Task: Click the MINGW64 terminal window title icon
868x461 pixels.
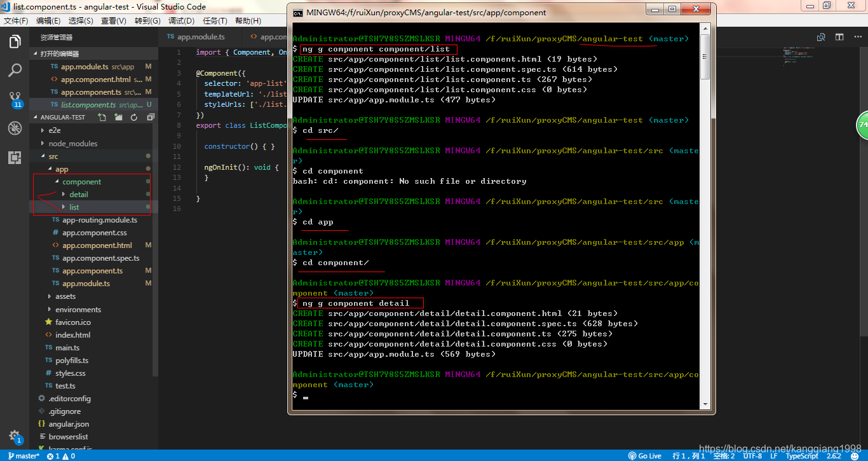Action: pos(297,12)
